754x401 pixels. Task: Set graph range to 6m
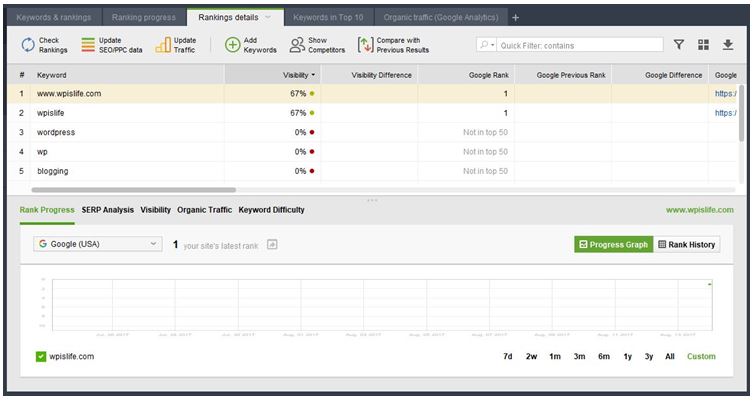click(x=604, y=356)
